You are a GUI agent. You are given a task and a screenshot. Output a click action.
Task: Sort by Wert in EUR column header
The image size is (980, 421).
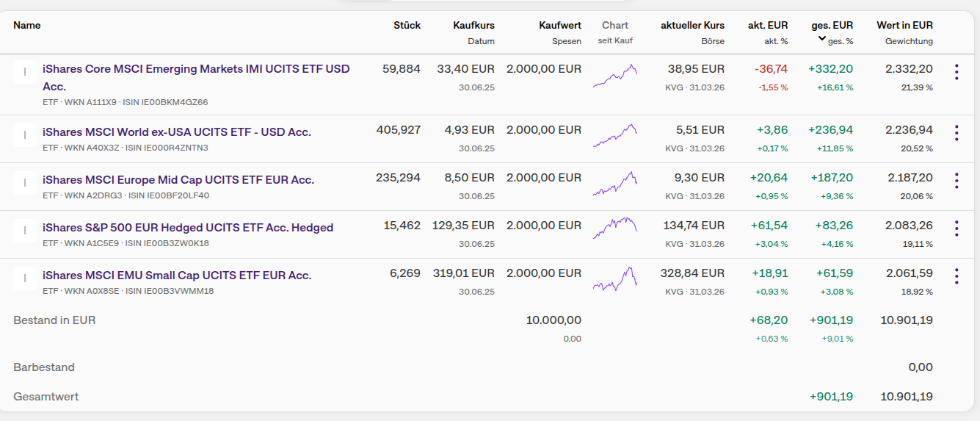(x=904, y=25)
